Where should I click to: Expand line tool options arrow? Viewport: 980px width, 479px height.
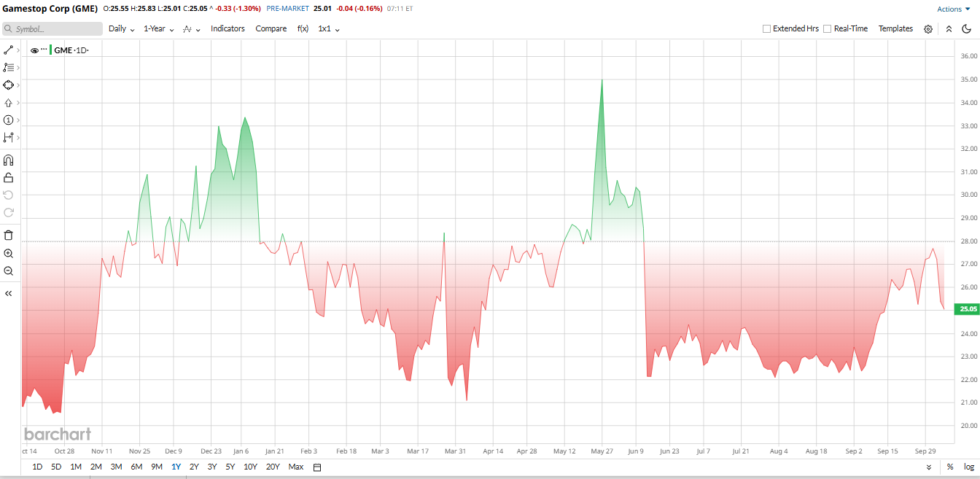click(18, 50)
